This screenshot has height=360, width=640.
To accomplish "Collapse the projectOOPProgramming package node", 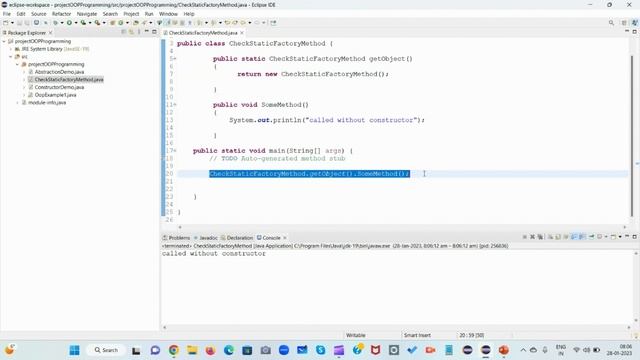I will click(x=18, y=64).
